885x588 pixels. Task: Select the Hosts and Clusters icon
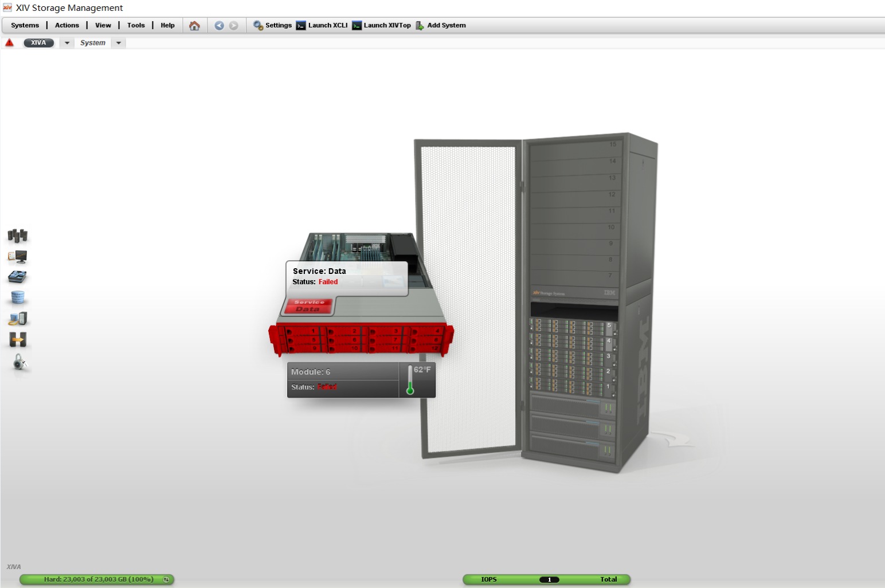[x=18, y=319]
